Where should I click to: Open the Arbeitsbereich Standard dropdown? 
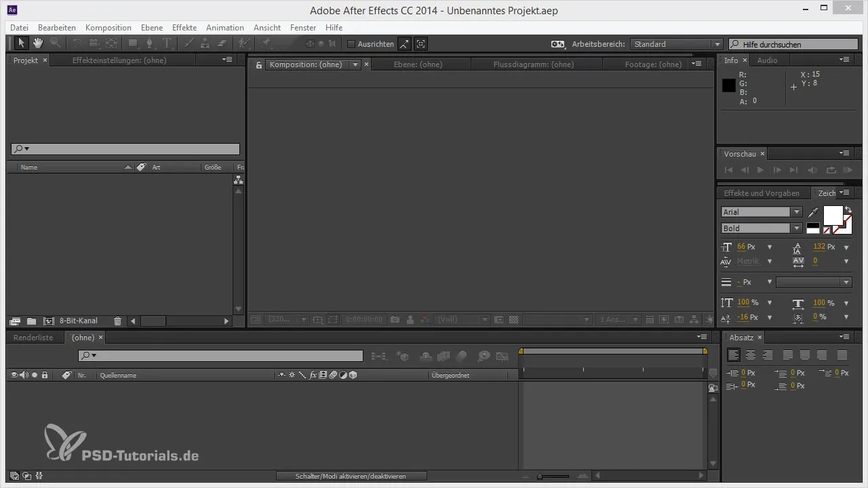point(676,44)
